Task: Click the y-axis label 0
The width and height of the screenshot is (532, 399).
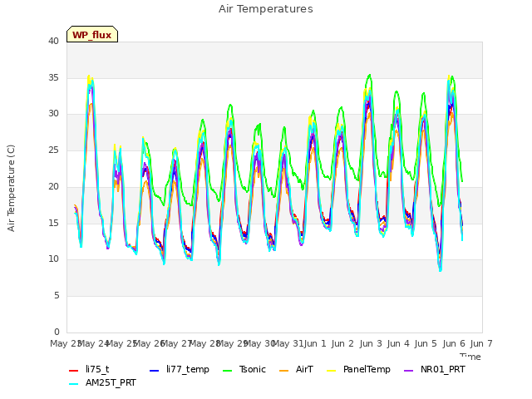Action: [x=57, y=332]
